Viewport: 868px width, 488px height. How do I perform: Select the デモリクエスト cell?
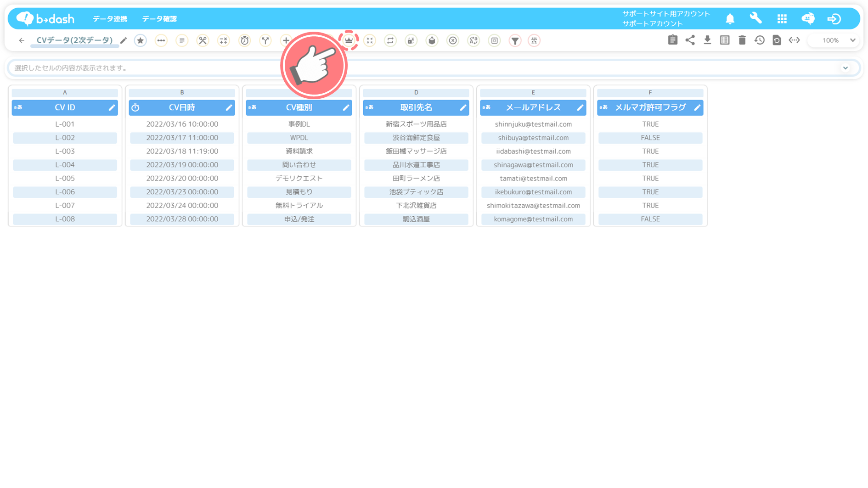299,178
